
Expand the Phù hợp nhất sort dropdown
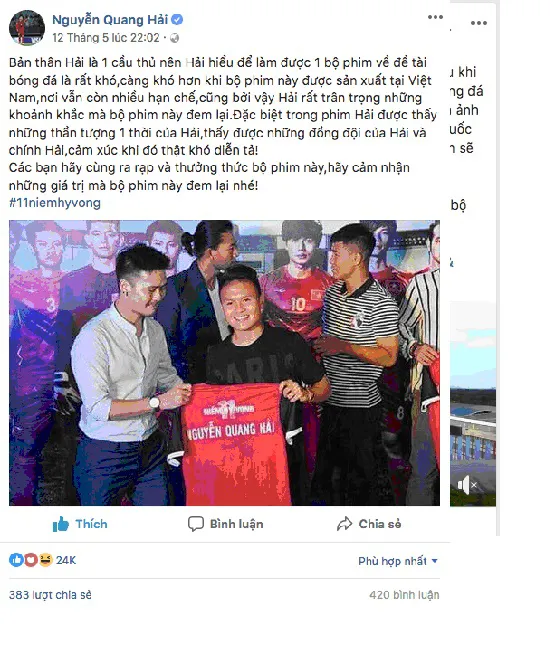(x=398, y=561)
